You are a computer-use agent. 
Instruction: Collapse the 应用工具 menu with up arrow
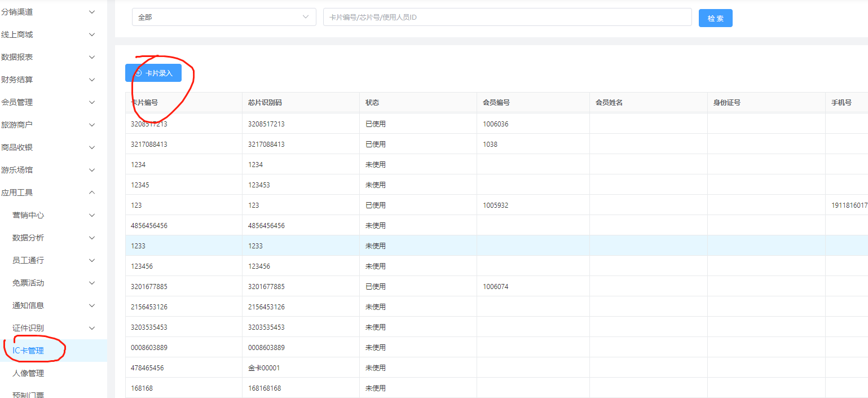[x=92, y=193]
